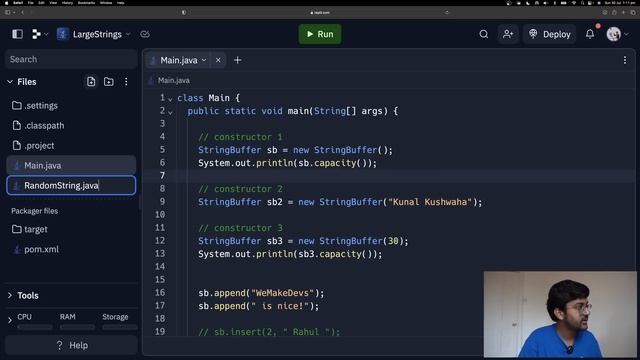
Task: Click the cloud sync status icon
Action: pos(145,34)
